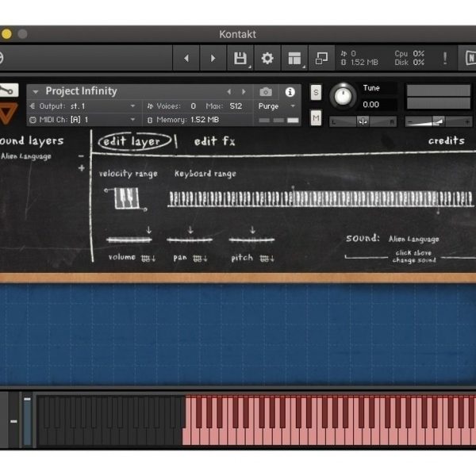Open the workspace layout panel icon
This screenshot has width=476, height=476.
(294, 58)
